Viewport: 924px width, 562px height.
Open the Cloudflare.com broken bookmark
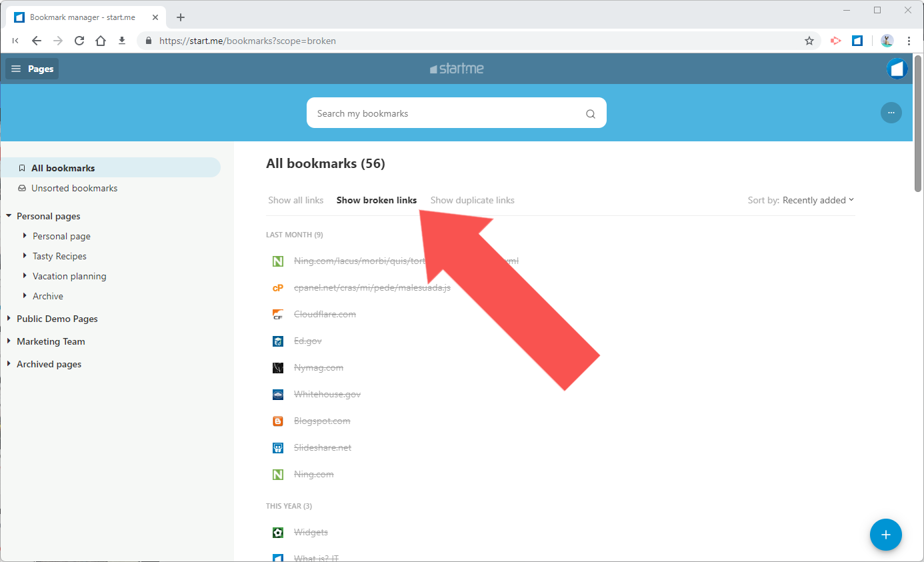coord(325,314)
